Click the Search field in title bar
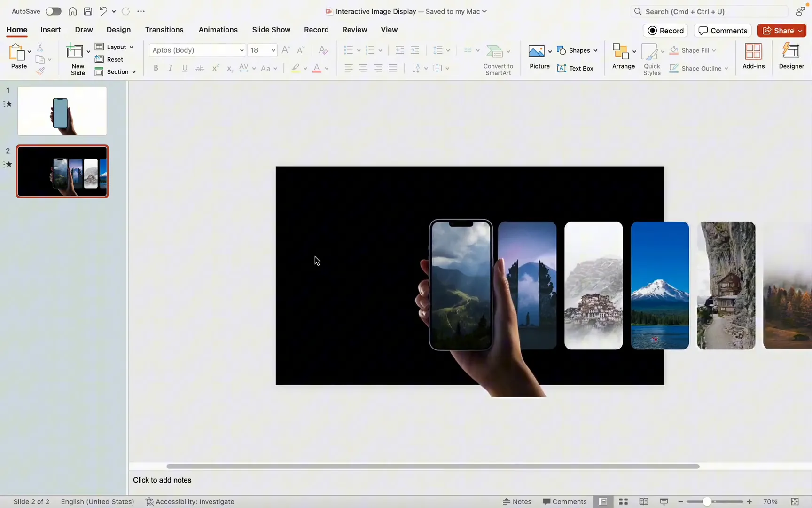Viewport: 812px width, 508px height. (709, 11)
